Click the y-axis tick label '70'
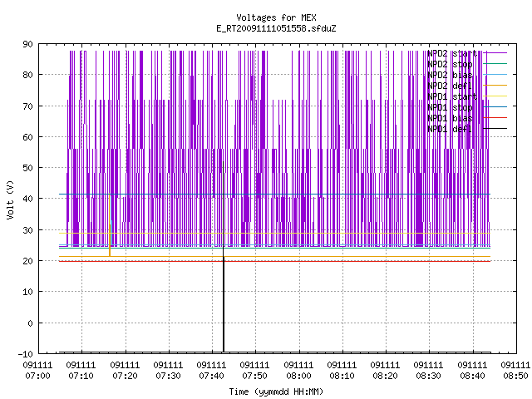This screenshot has height=399, width=532. tap(27, 106)
